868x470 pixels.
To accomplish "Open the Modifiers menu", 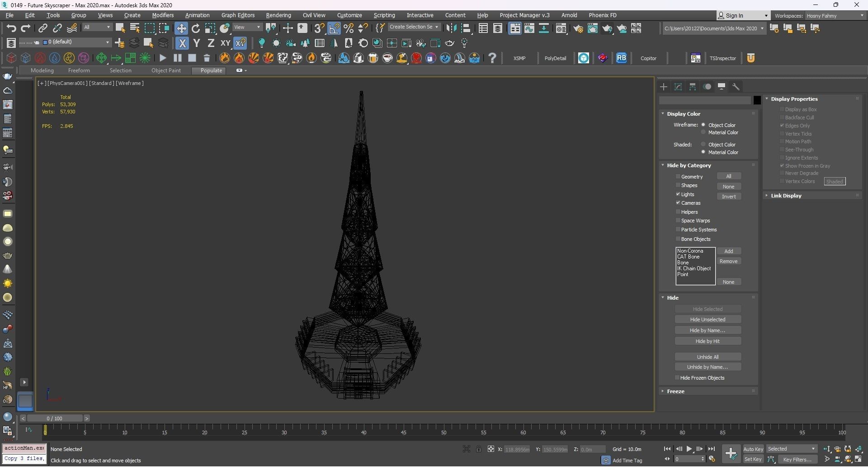I will [163, 15].
